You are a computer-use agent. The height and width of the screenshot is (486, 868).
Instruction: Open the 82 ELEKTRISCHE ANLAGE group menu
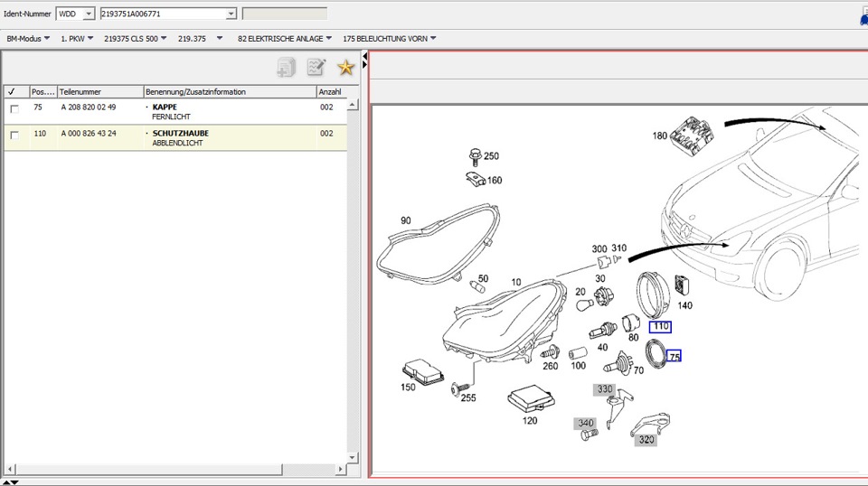point(285,39)
